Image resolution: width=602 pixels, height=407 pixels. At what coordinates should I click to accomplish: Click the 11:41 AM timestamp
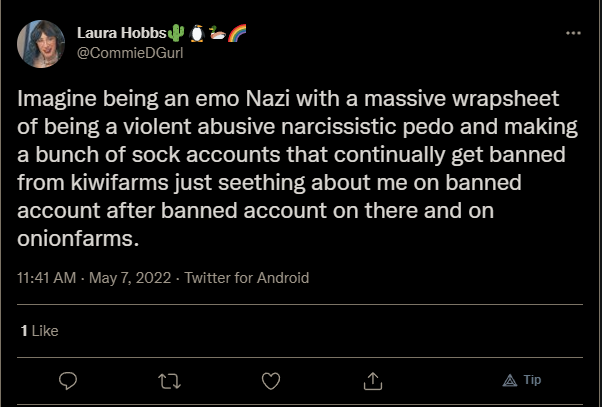[x=49, y=278]
